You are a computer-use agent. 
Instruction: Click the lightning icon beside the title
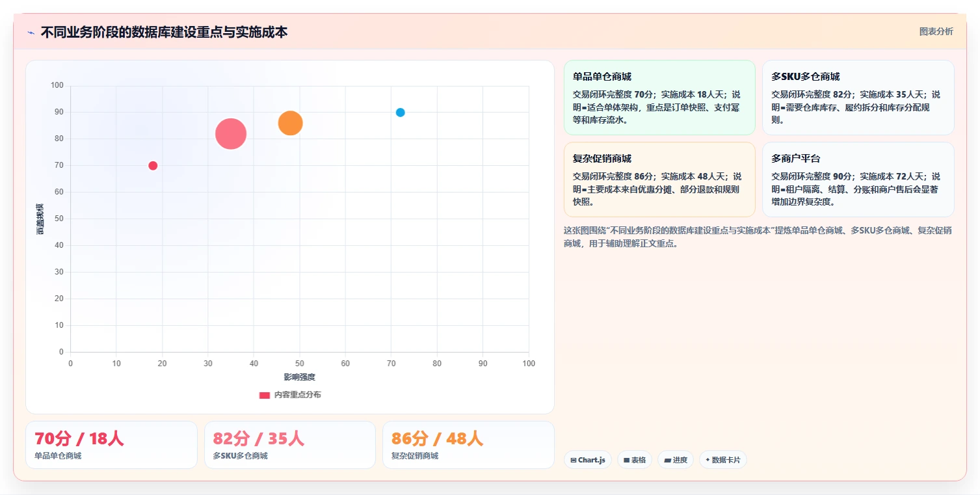coord(31,33)
